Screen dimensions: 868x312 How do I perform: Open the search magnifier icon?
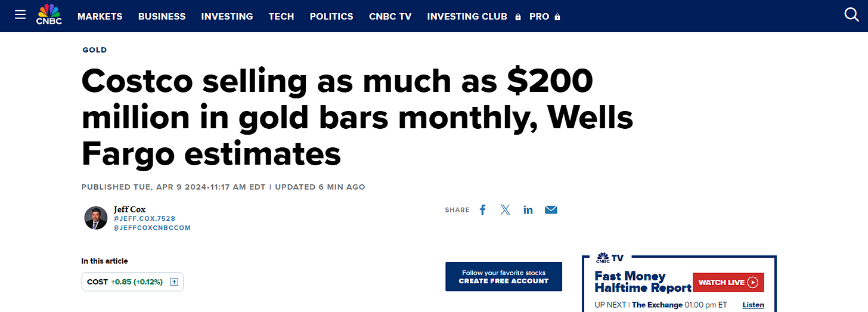coord(851,15)
